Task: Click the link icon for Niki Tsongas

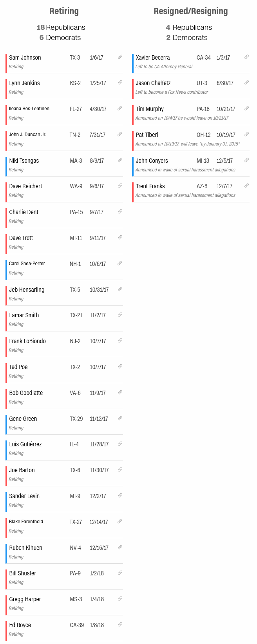Action: pyautogui.click(x=120, y=160)
